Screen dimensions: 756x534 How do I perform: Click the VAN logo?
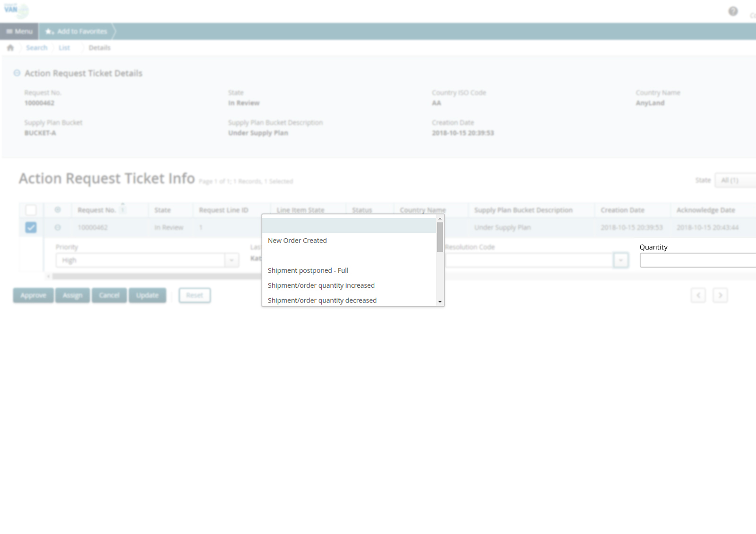pyautogui.click(x=11, y=9)
